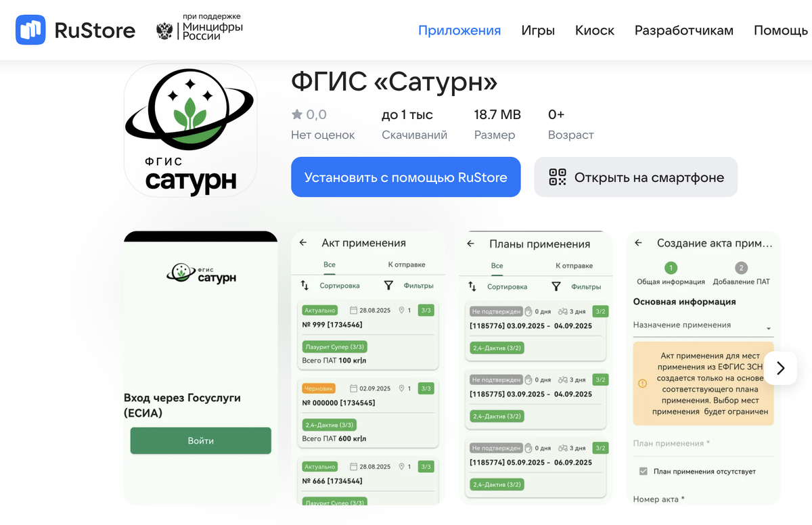This screenshot has height=525, width=812.
Task: Click the ФГИС Сатурн app icon
Action: point(190,131)
